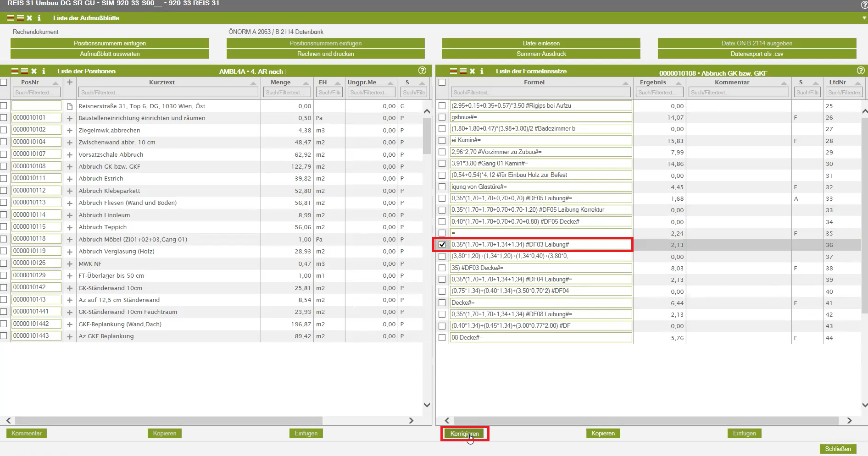Sort by the Ergebnis column arrow
Image resolution: width=868 pixels, height=456 pixels.
678,83
